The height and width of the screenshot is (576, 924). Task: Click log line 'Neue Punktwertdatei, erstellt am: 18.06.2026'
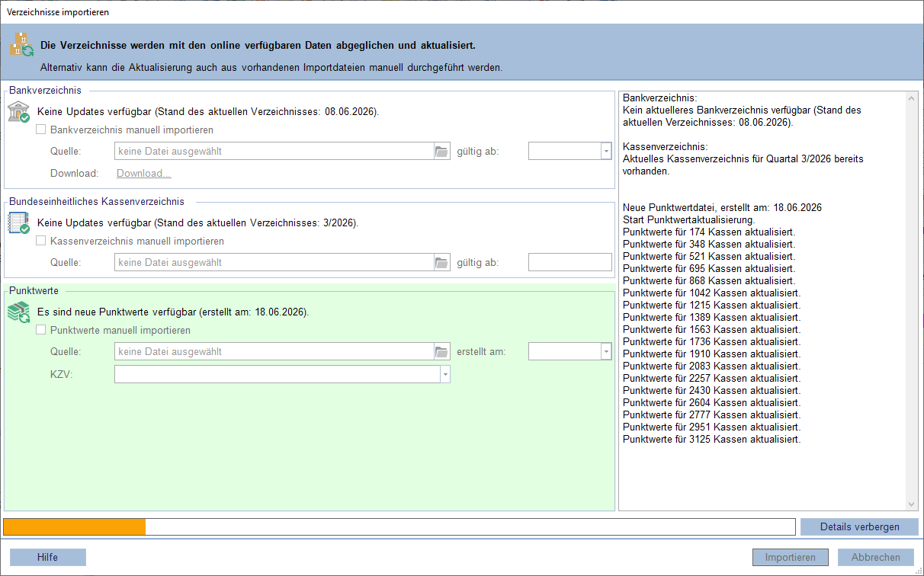coord(722,207)
